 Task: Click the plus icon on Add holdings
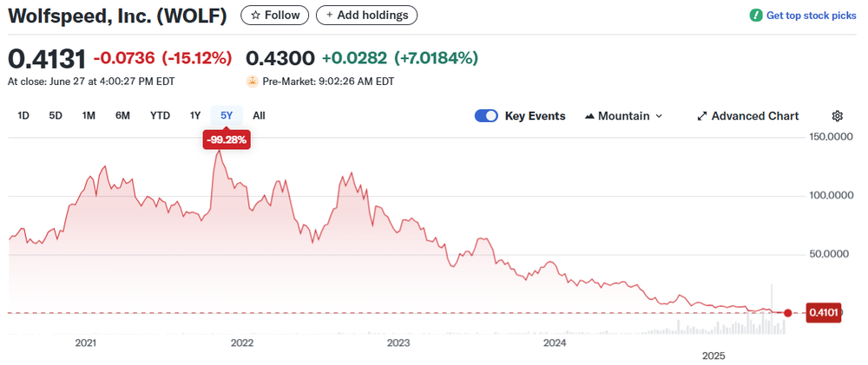[330, 16]
